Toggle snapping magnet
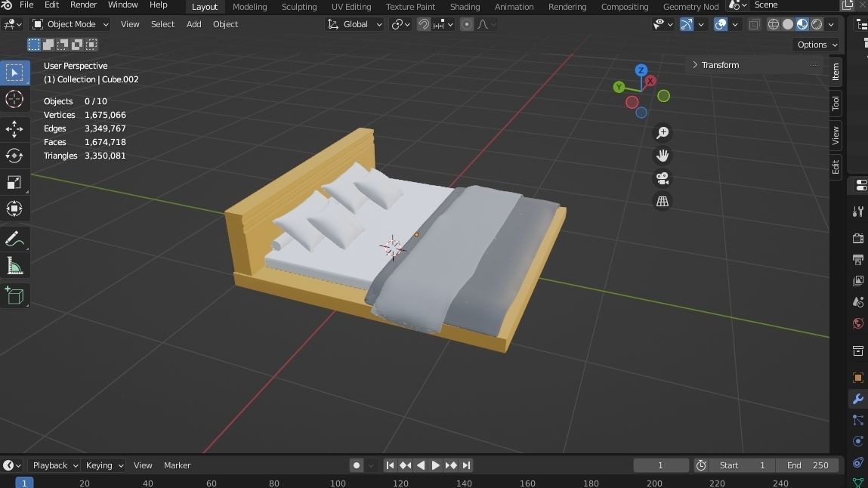This screenshot has width=868, height=488. click(424, 24)
